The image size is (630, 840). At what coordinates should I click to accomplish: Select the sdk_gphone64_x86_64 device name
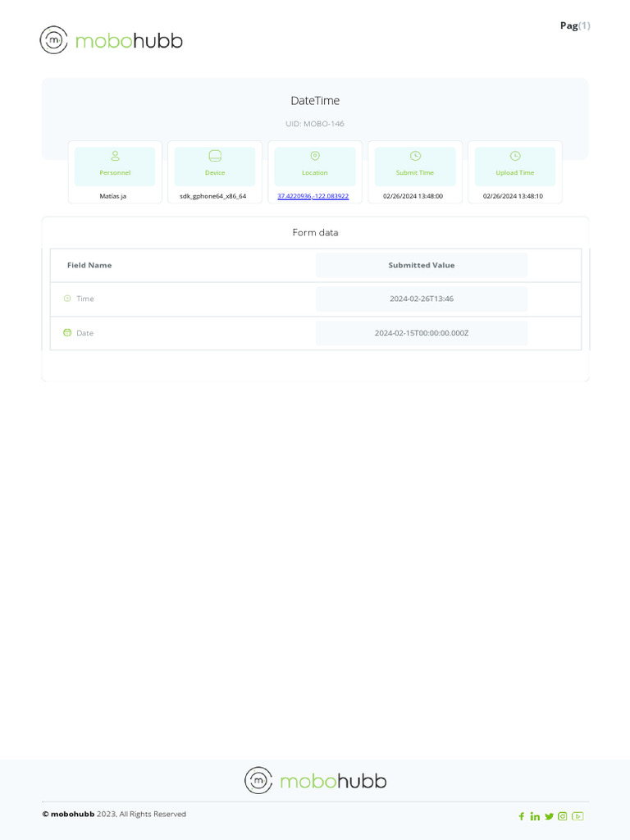213,196
